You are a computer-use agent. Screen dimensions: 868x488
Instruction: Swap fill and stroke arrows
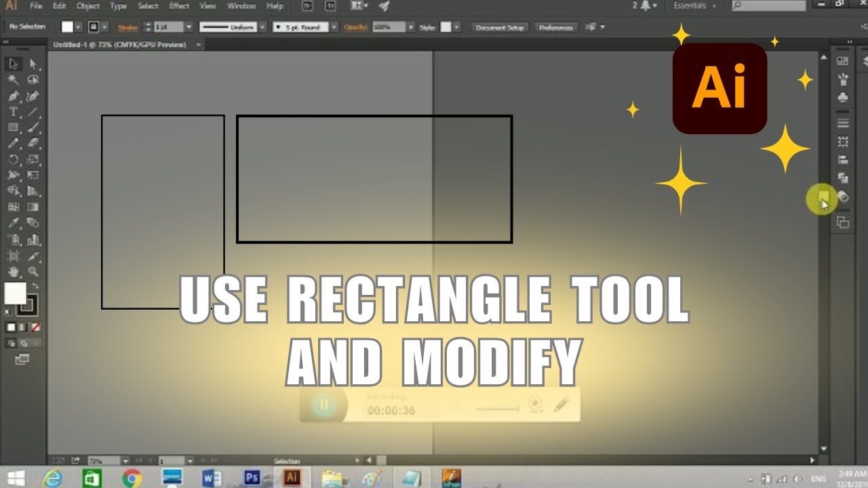[x=35, y=285]
